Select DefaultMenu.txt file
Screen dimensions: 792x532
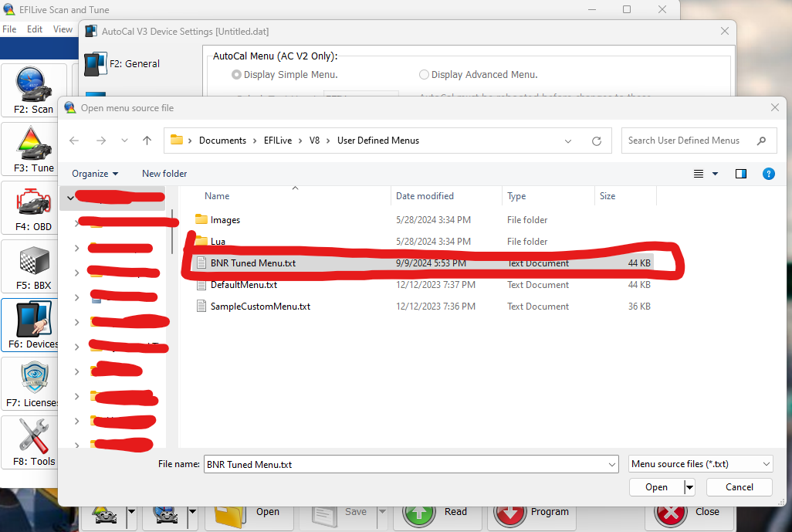point(244,285)
